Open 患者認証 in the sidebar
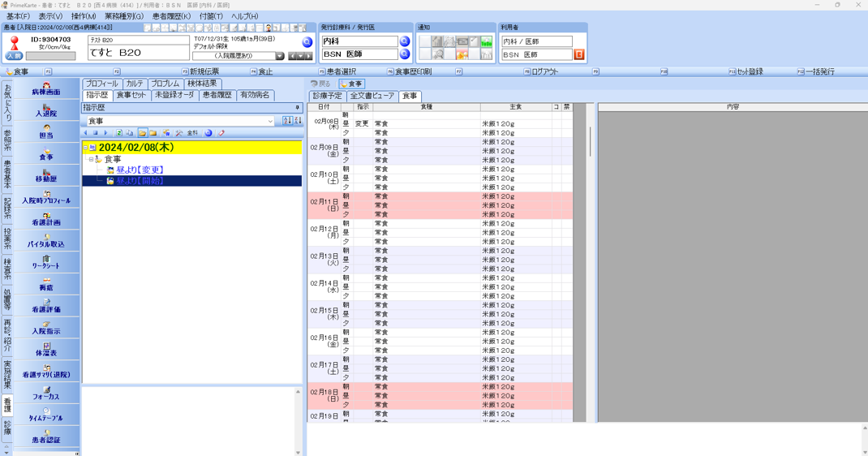Screen dimensions: 868x456 click(46, 437)
